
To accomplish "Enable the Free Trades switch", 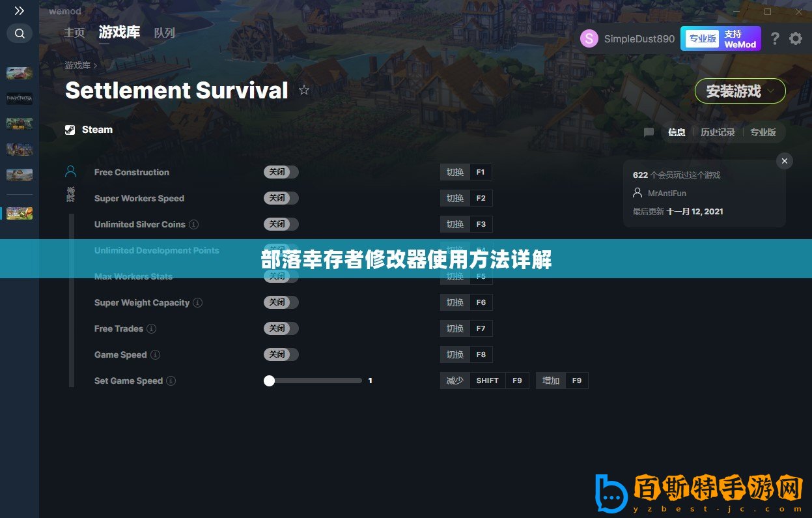I will point(281,328).
